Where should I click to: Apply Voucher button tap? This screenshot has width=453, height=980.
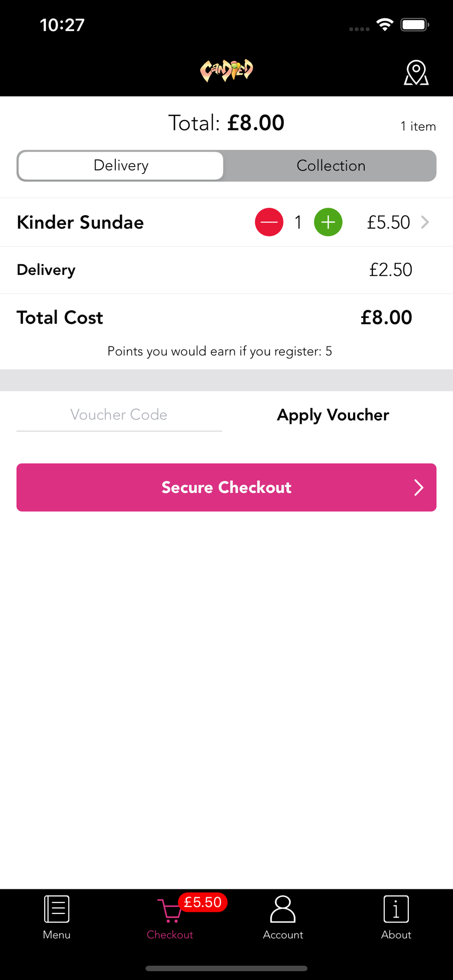tap(333, 415)
